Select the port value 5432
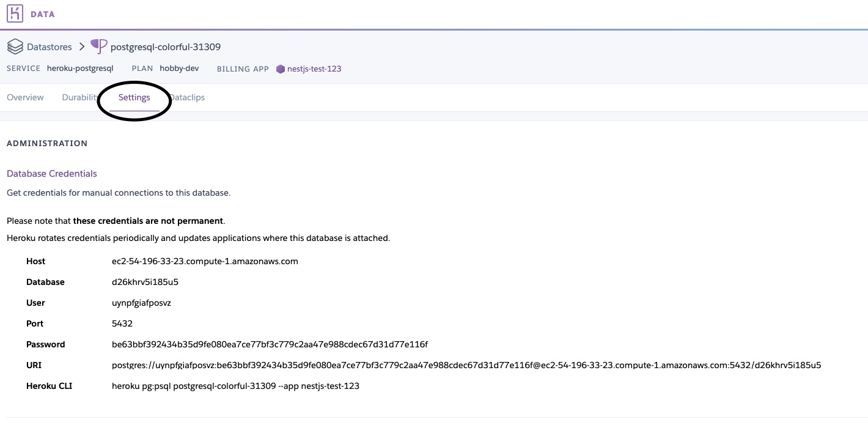The image size is (868, 425). [122, 323]
